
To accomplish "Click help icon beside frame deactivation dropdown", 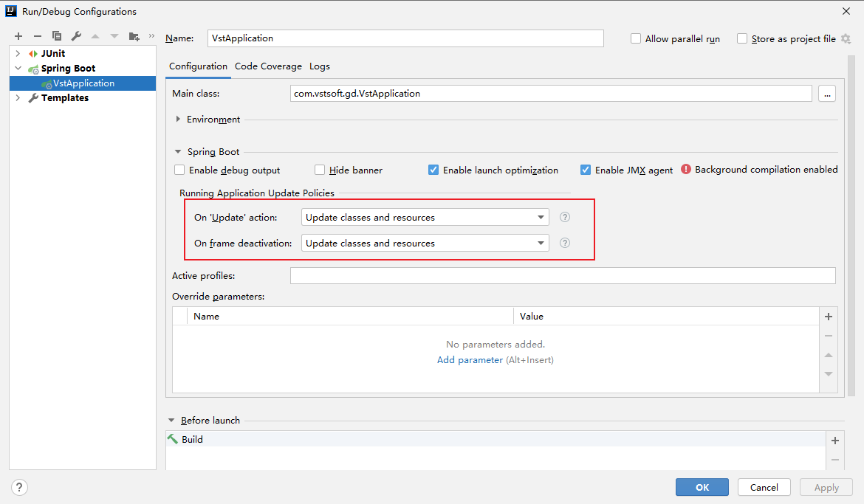I will 565,243.
